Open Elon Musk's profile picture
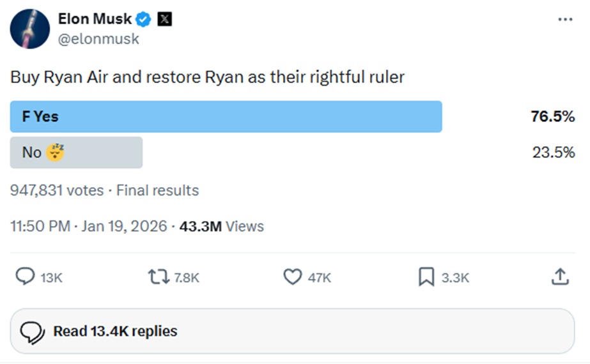 pos(30,29)
